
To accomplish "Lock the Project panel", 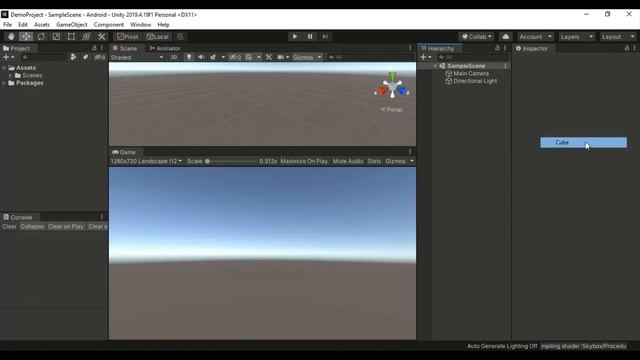I will click(94, 48).
